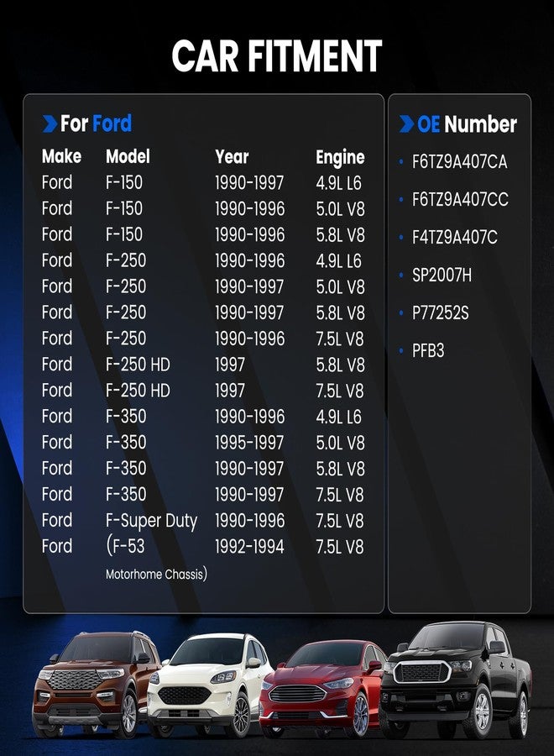The width and height of the screenshot is (554, 756).
Task: Select the white Ford Escape image
Action: coord(210,686)
